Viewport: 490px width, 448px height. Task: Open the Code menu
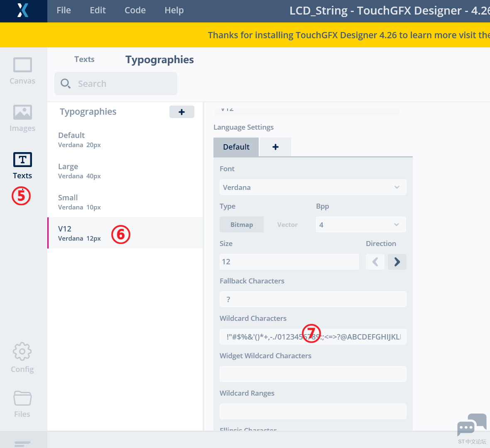(135, 10)
